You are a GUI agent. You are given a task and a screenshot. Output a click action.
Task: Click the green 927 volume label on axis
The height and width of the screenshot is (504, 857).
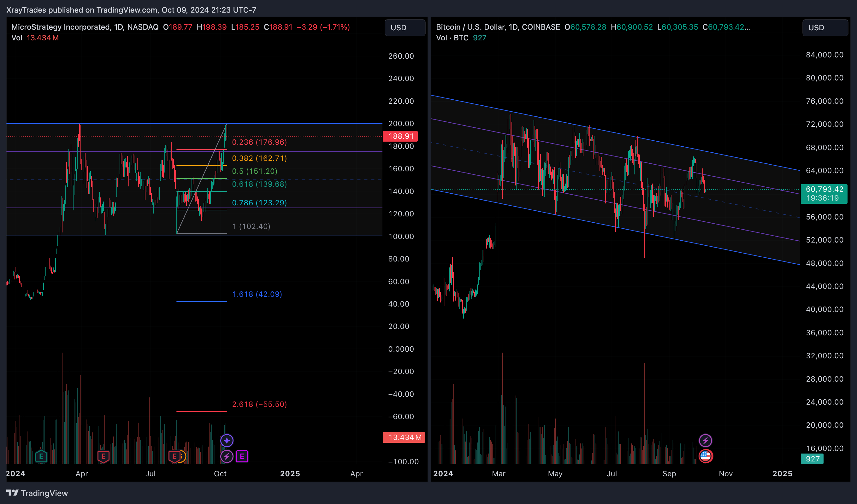[x=812, y=459]
